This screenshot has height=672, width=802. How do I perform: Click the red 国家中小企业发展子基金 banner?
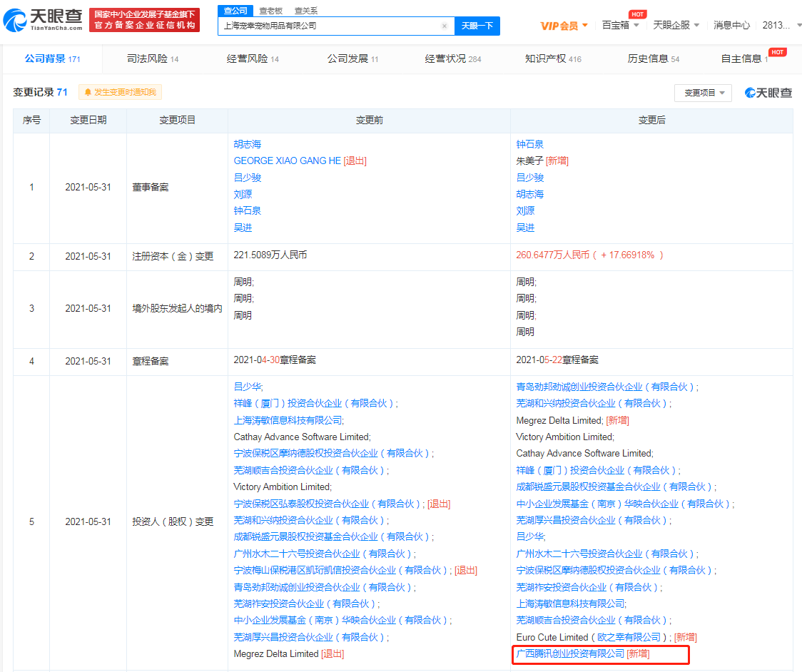[x=144, y=19]
